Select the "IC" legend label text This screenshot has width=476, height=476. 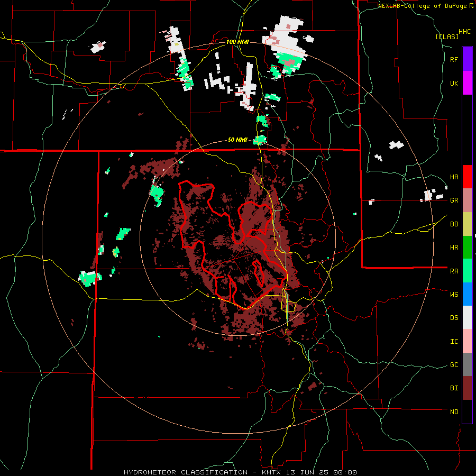click(x=454, y=342)
